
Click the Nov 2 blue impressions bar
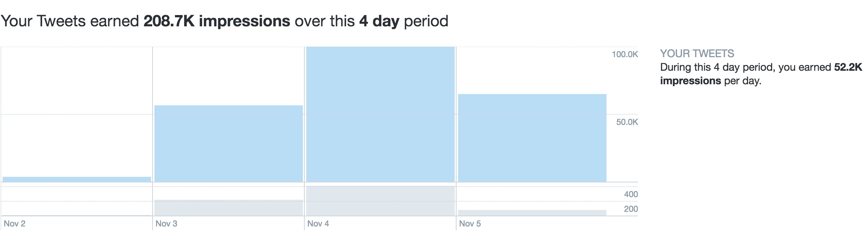pos(77,179)
